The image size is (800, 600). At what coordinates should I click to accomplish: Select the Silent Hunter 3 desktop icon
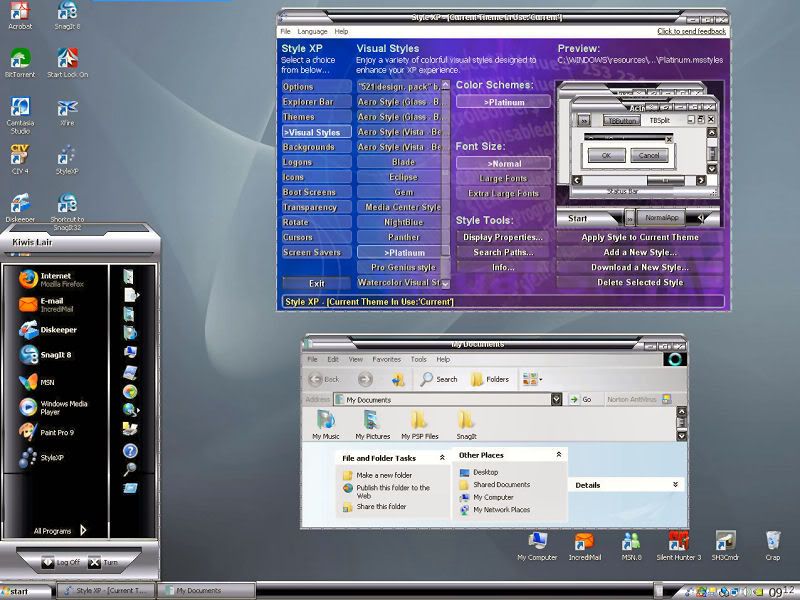click(679, 546)
